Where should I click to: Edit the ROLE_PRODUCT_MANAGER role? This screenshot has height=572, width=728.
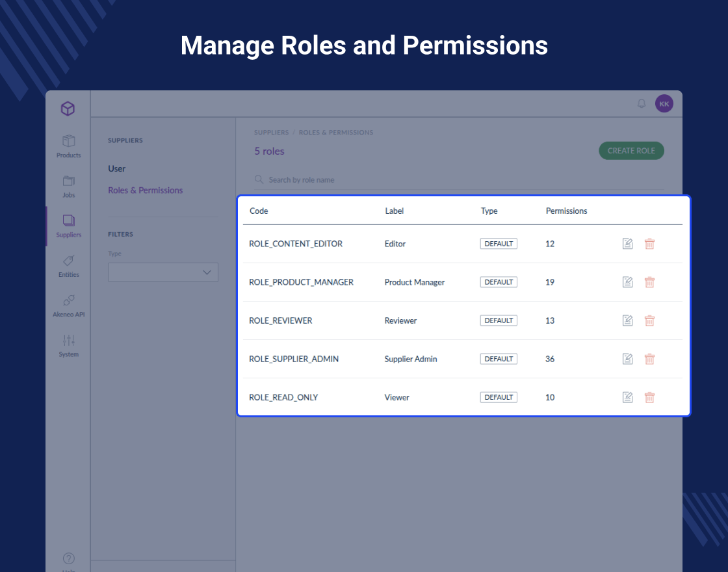627,282
